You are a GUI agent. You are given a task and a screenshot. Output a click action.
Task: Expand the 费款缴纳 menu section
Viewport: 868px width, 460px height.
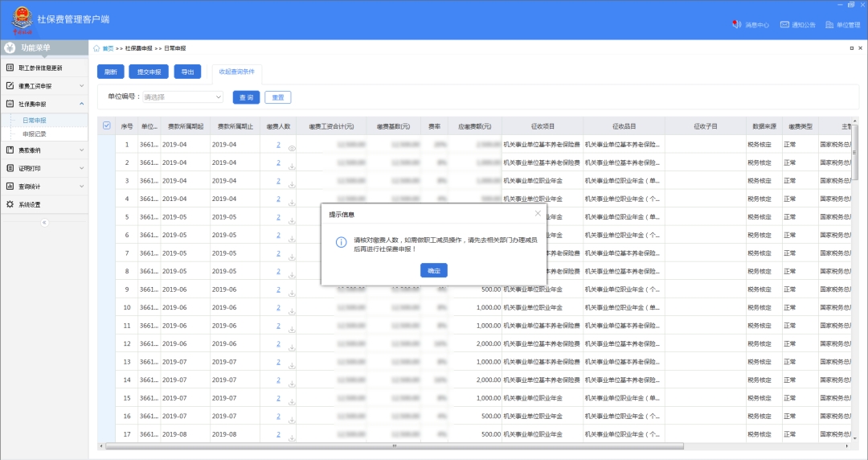coord(81,150)
